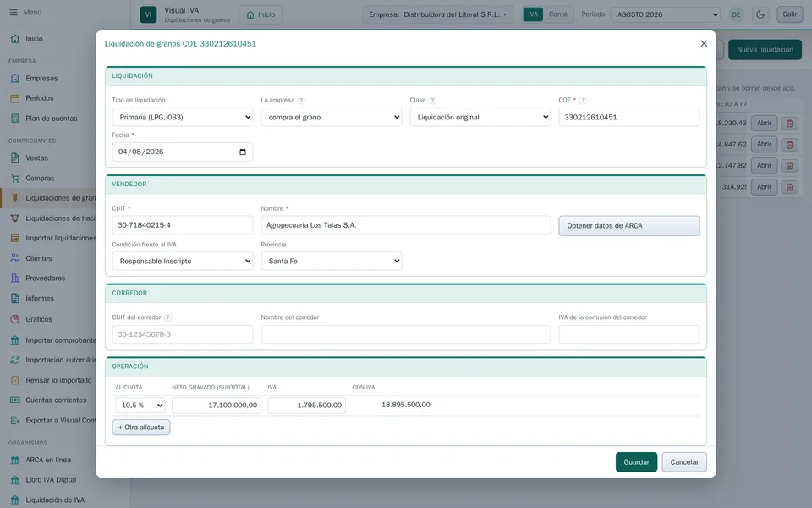Click the + Otra alícuota button
This screenshot has width=812, height=508.
click(141, 428)
